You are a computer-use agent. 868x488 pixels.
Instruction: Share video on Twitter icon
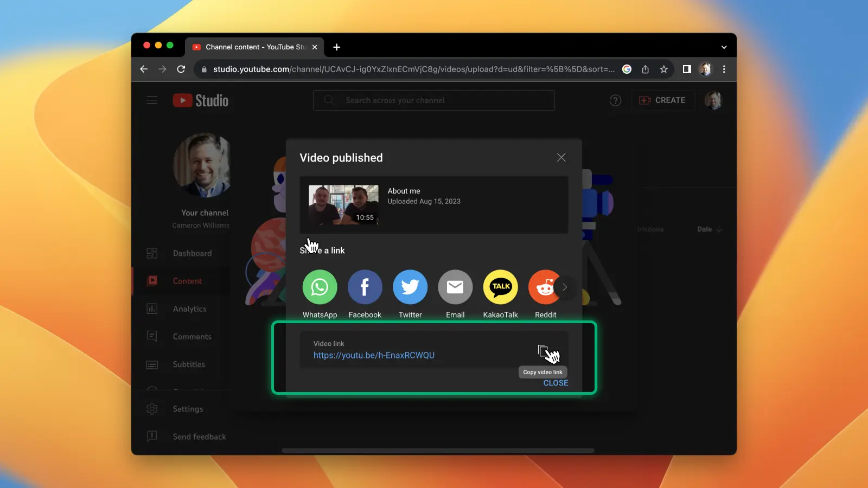[x=410, y=287]
